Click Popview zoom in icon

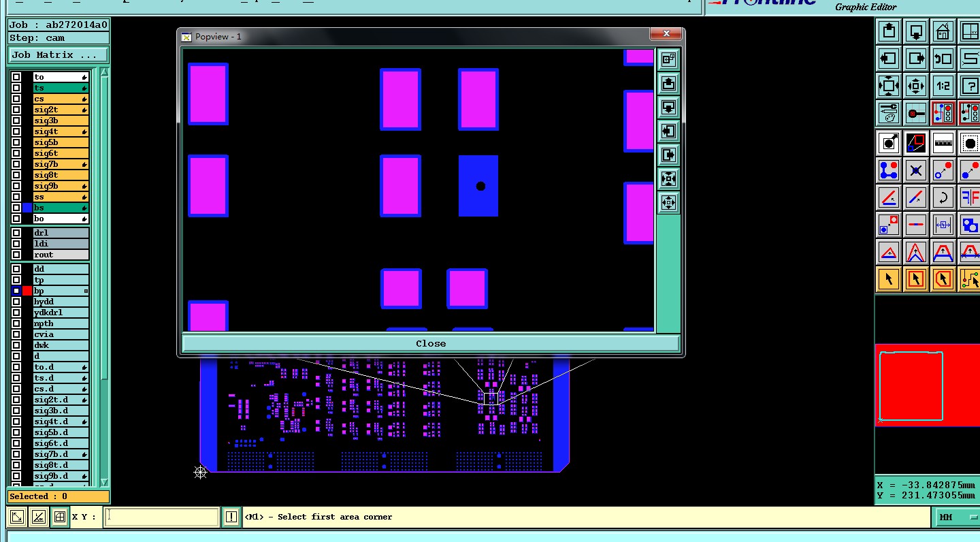(668, 179)
